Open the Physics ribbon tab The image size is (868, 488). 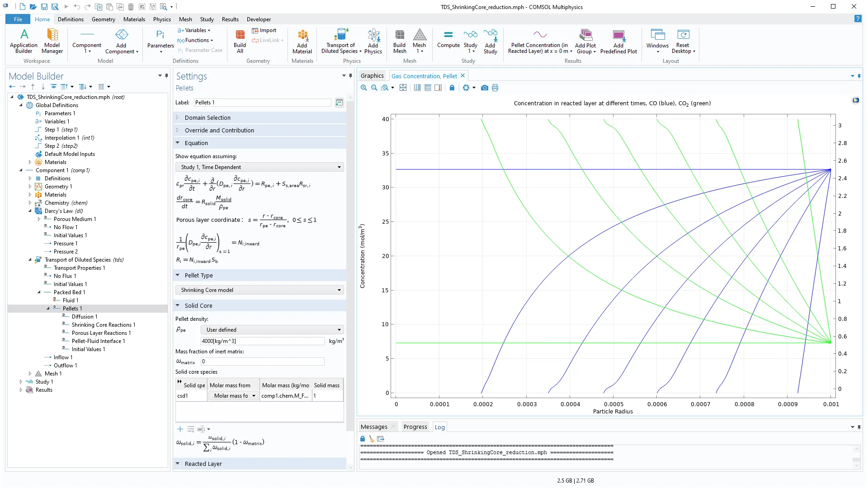[161, 19]
